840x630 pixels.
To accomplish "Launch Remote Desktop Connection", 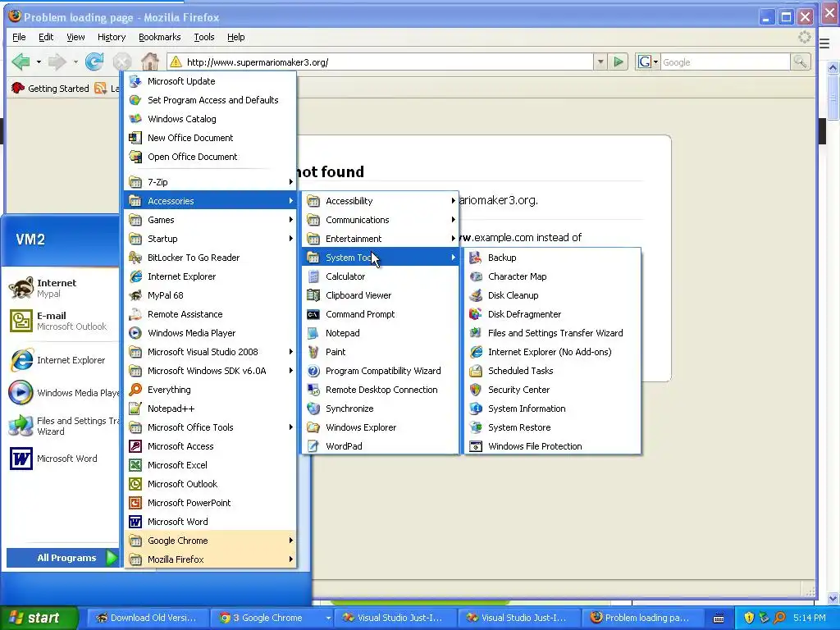I will coord(381,390).
